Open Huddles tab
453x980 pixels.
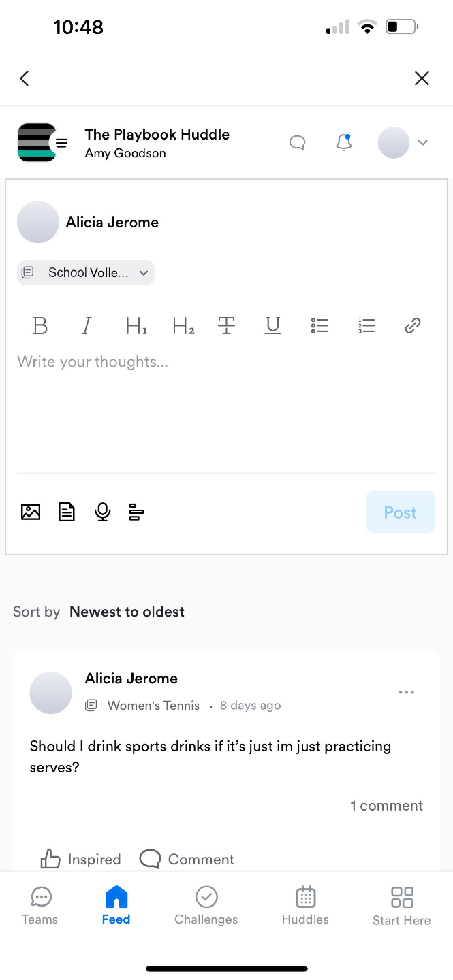[x=305, y=905]
